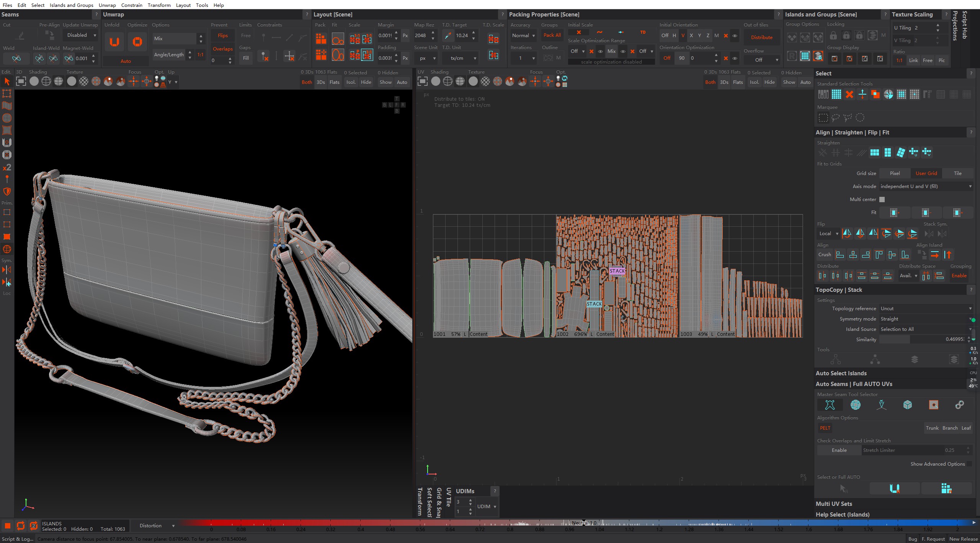
Task: Open the Files menu
Action: pos(7,5)
